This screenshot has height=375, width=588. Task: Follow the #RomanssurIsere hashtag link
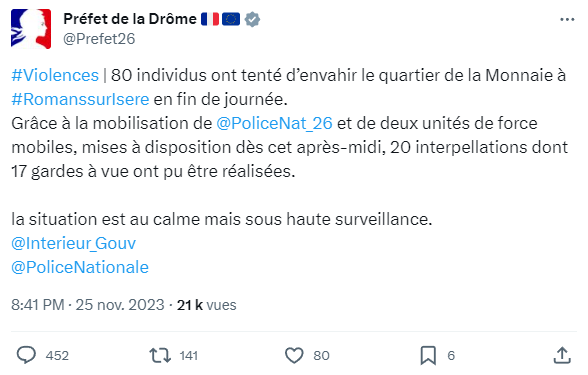click(x=80, y=99)
